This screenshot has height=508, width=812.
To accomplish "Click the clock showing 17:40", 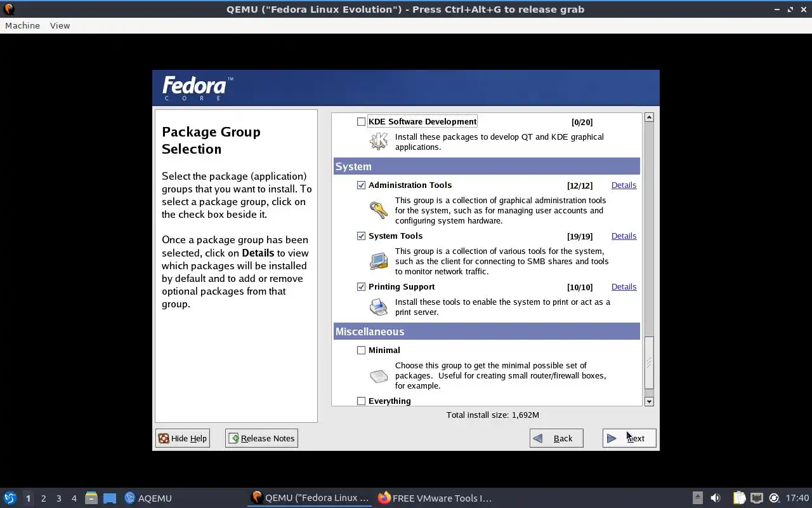I will point(797,498).
